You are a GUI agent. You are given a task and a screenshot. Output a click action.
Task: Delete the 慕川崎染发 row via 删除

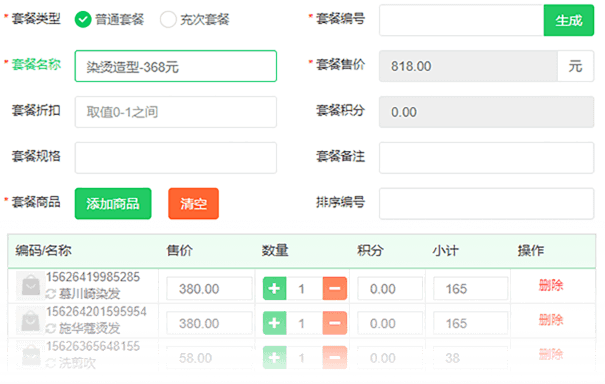tap(551, 285)
